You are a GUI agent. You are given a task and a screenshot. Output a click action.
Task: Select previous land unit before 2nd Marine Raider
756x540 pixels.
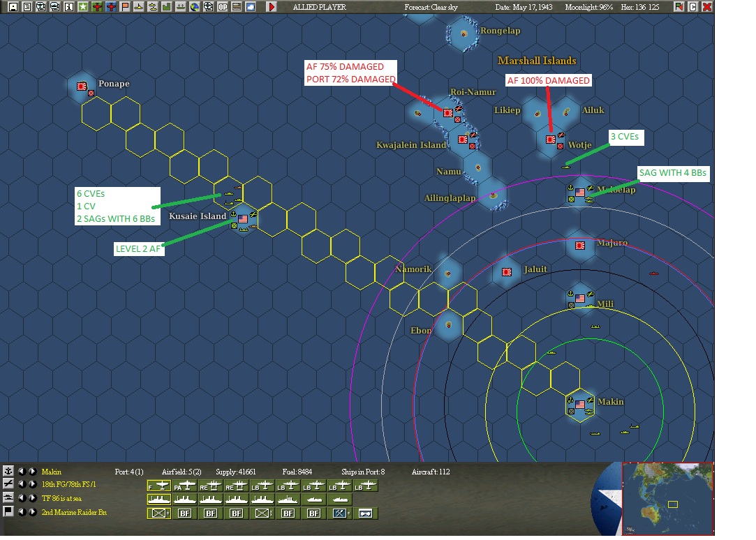[22, 511]
